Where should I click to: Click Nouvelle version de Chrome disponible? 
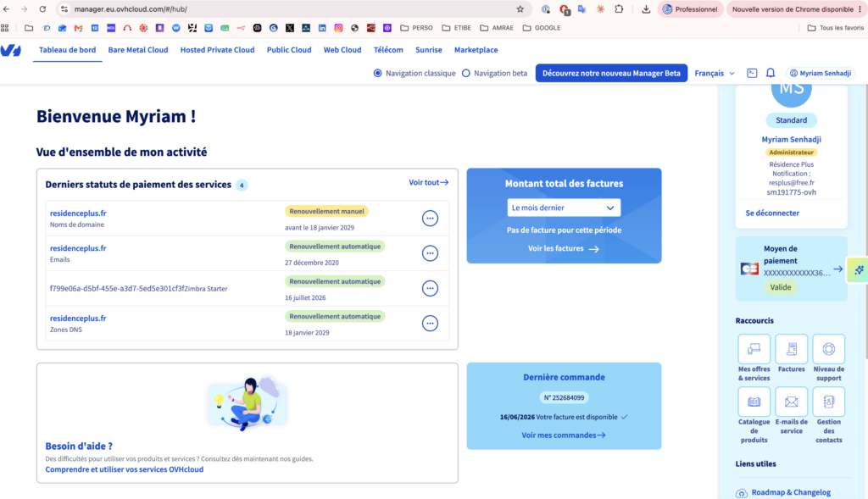click(x=793, y=8)
